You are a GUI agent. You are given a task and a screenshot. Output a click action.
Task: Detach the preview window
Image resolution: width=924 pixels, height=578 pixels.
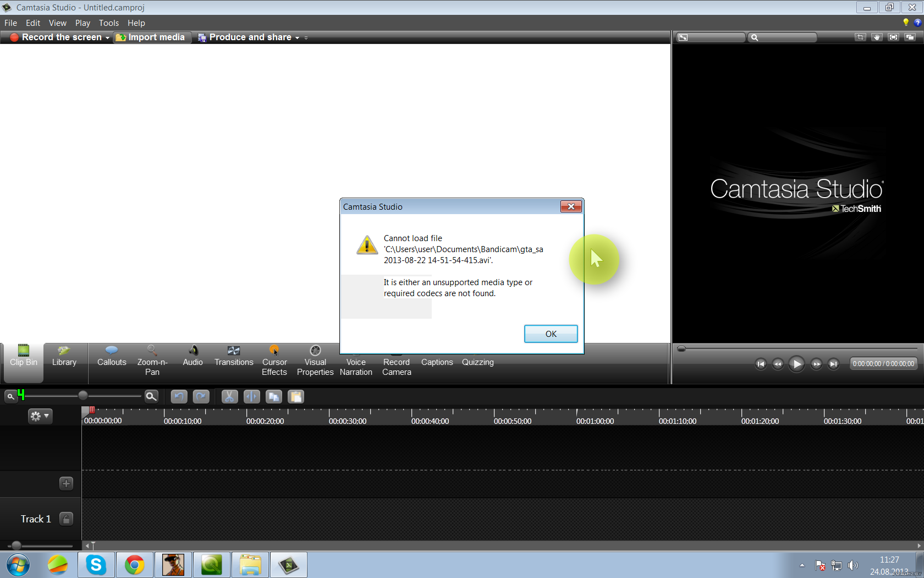point(910,37)
